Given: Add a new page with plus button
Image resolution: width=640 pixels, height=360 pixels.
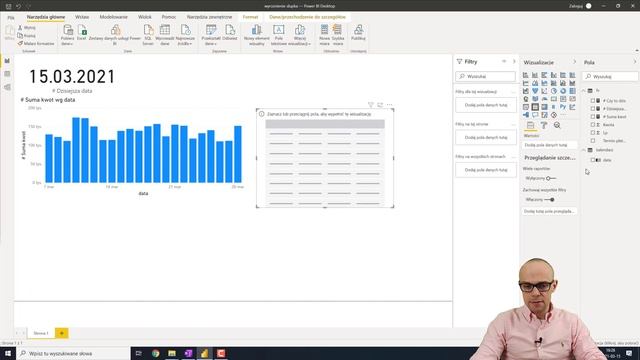Looking at the screenshot, I should click(62, 333).
